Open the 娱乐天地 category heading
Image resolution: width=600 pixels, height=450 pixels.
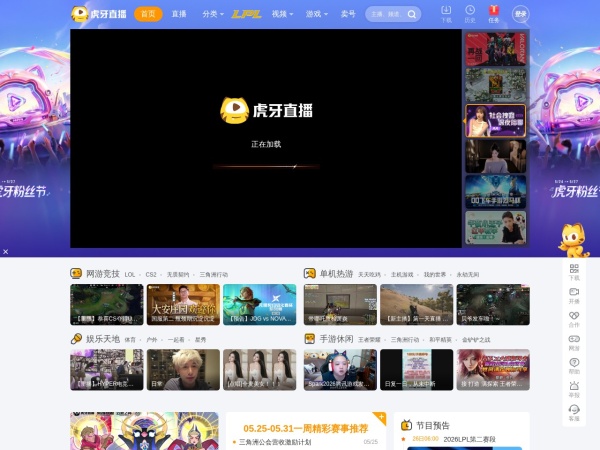tap(103, 339)
